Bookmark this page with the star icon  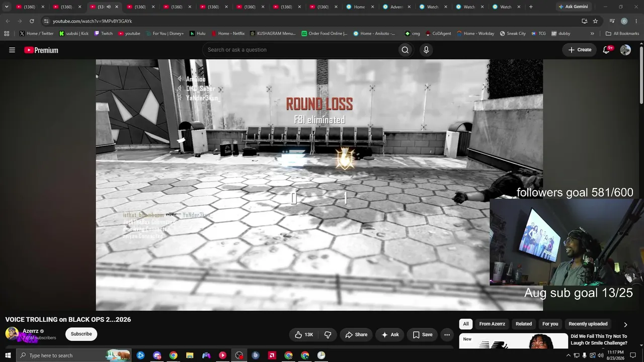(595, 21)
